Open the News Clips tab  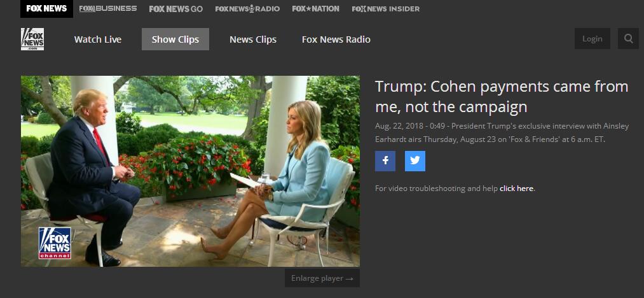click(253, 39)
